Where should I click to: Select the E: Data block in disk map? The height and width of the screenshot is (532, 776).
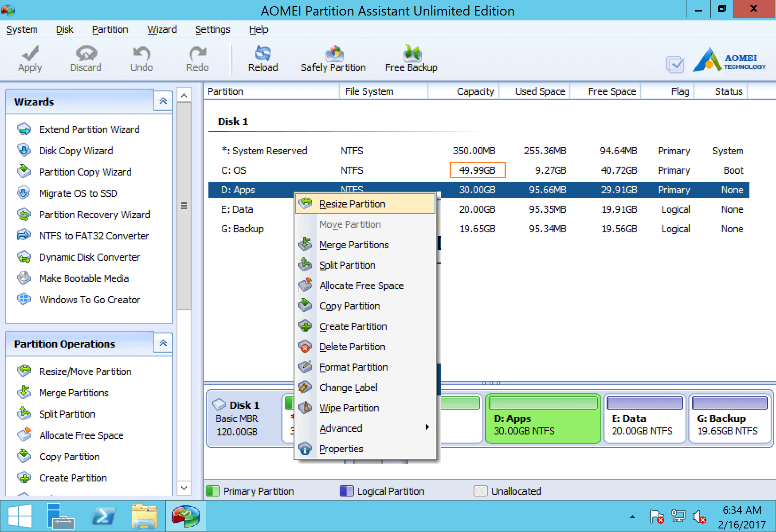pos(644,418)
